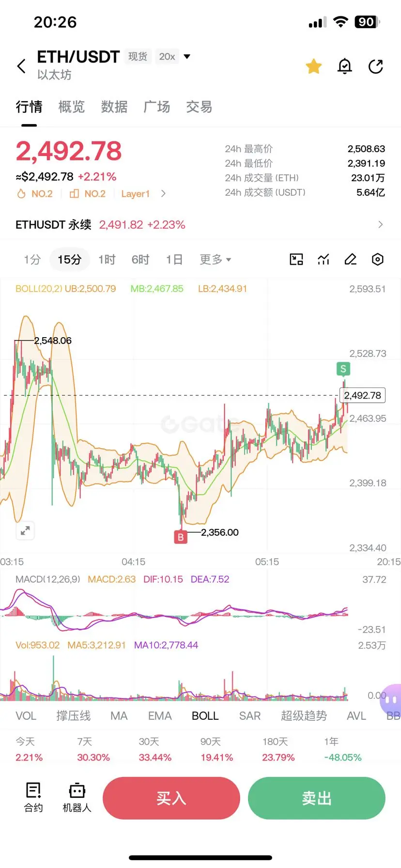
Task: Select the 1分 timeframe
Action: pos(32,260)
